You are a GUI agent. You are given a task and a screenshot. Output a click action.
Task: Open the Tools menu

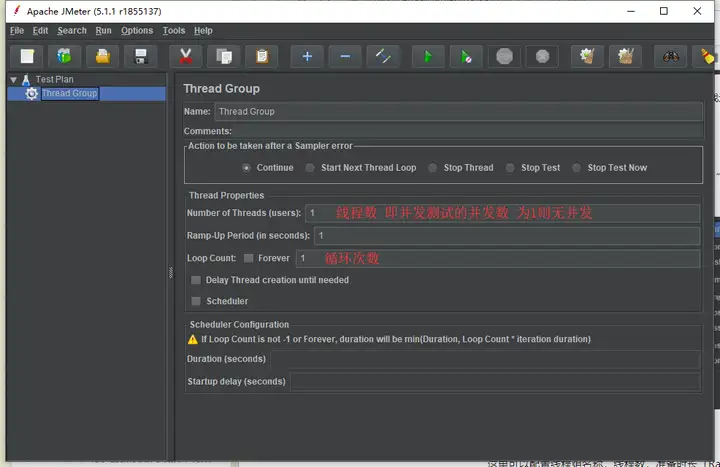click(174, 31)
